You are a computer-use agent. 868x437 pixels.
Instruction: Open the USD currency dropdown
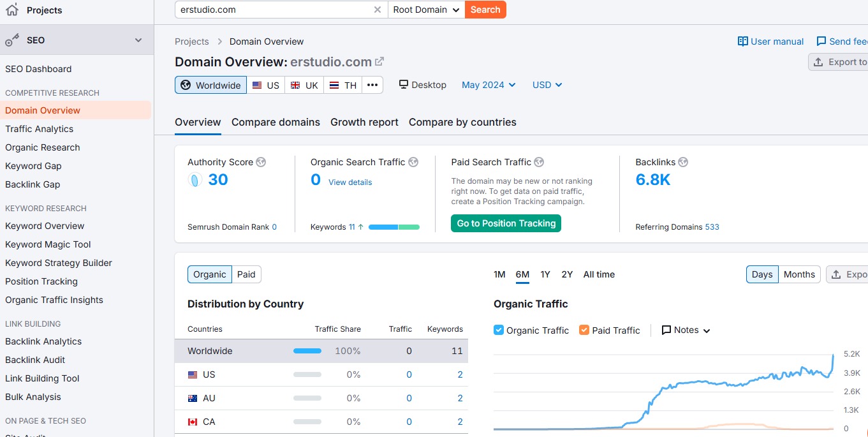click(x=547, y=85)
